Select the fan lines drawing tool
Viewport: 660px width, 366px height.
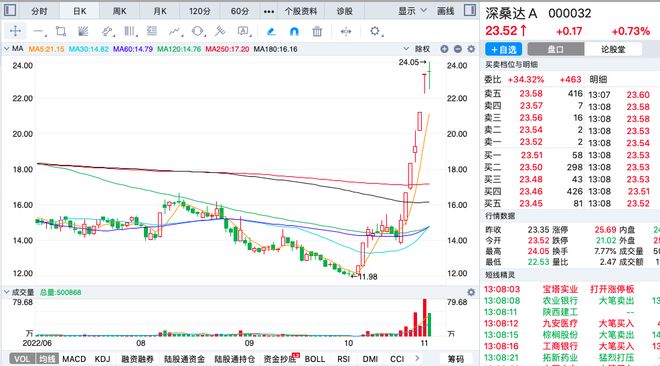click(x=83, y=31)
